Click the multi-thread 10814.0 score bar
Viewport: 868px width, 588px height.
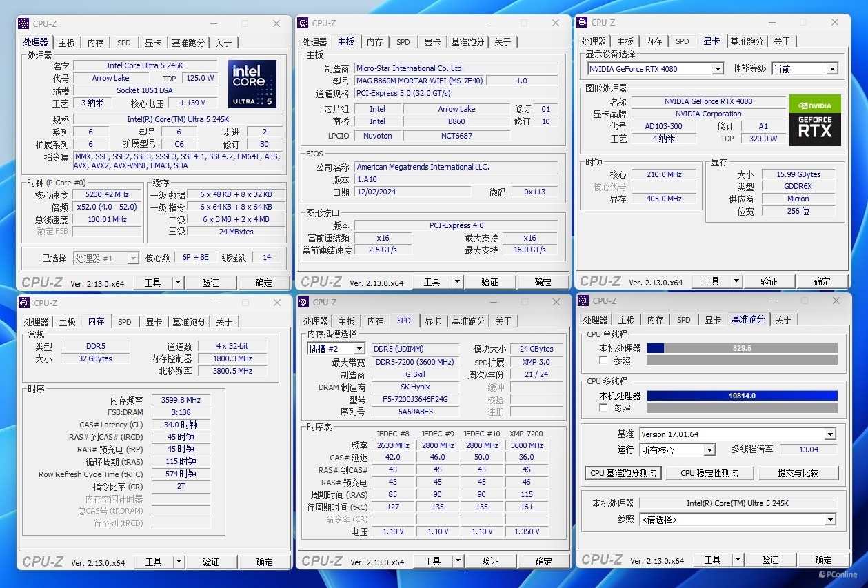tap(742, 396)
